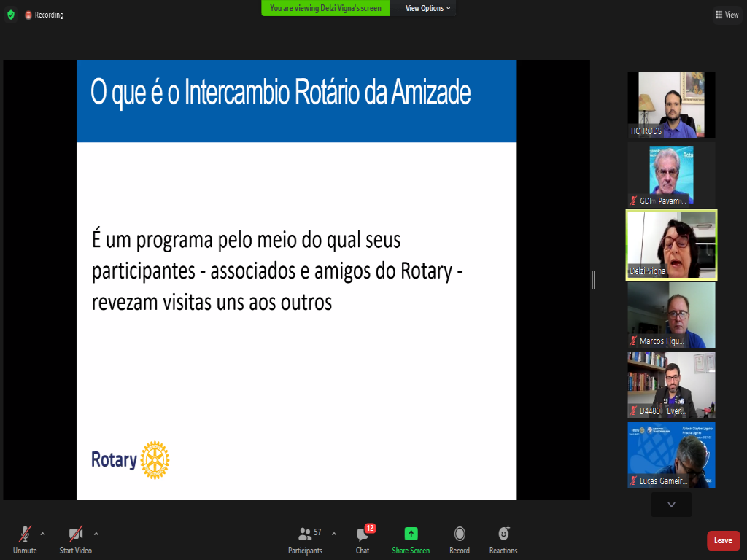This screenshot has width=747, height=560.
Task: Select TIO RODS video thumbnail
Action: [671, 104]
